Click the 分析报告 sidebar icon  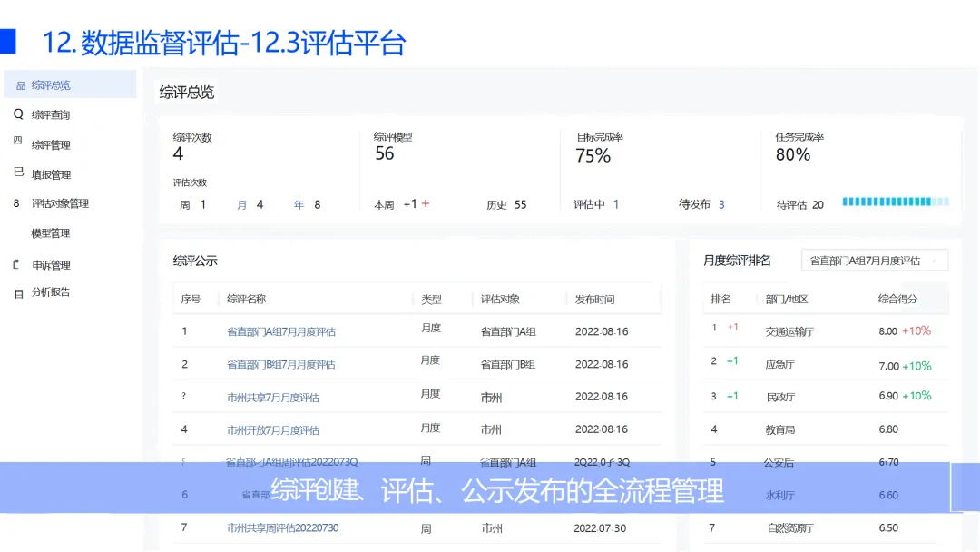click(19, 293)
